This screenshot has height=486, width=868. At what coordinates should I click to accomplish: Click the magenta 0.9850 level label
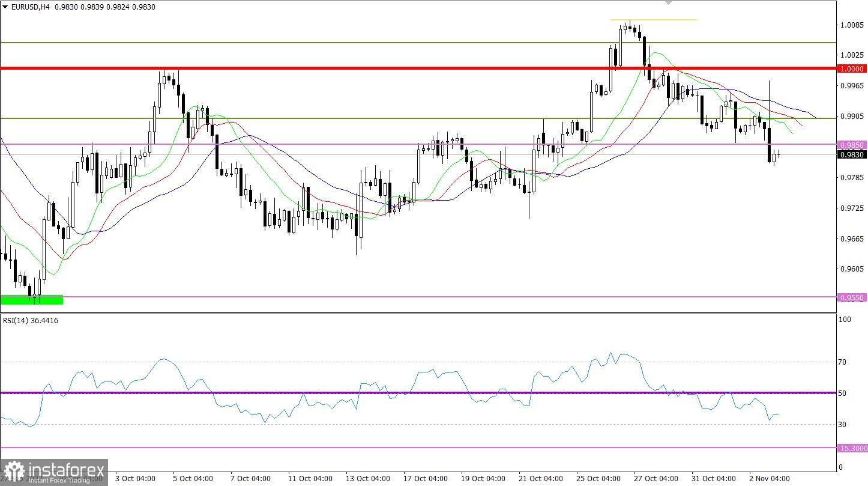pyautogui.click(x=852, y=145)
